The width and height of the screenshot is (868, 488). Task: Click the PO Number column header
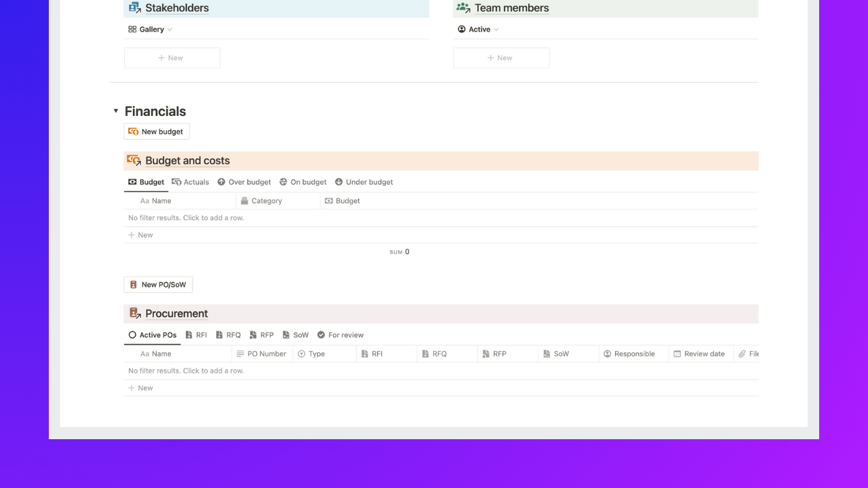point(262,354)
